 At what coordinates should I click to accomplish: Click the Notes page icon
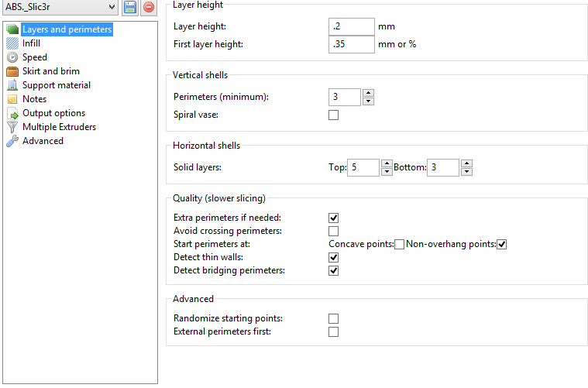pos(12,99)
